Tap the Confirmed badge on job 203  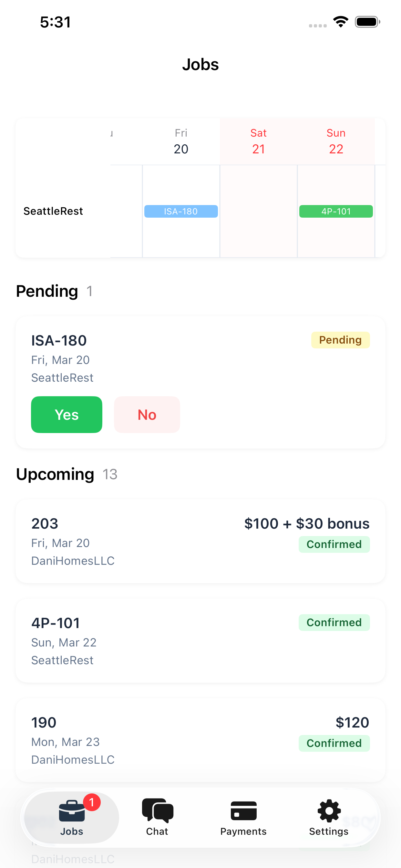pos(334,544)
